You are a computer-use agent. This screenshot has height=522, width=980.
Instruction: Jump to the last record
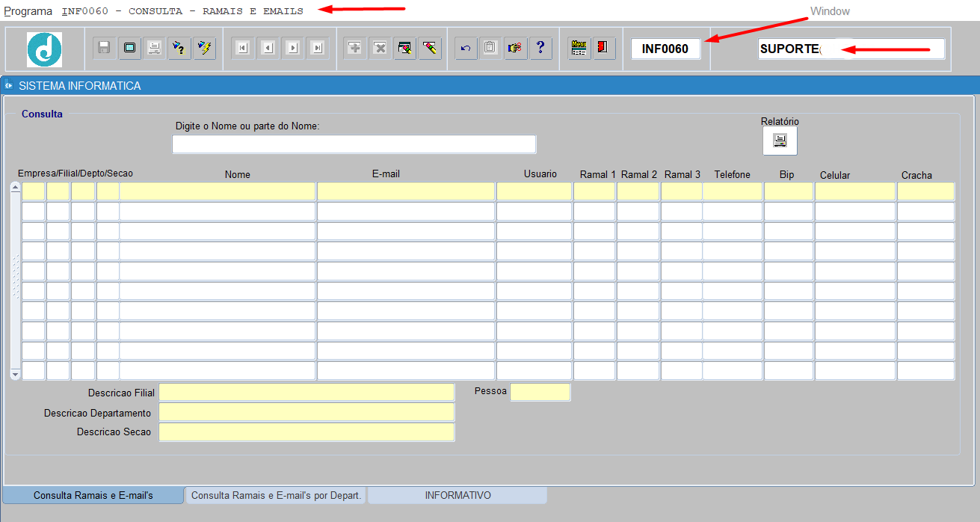point(318,48)
